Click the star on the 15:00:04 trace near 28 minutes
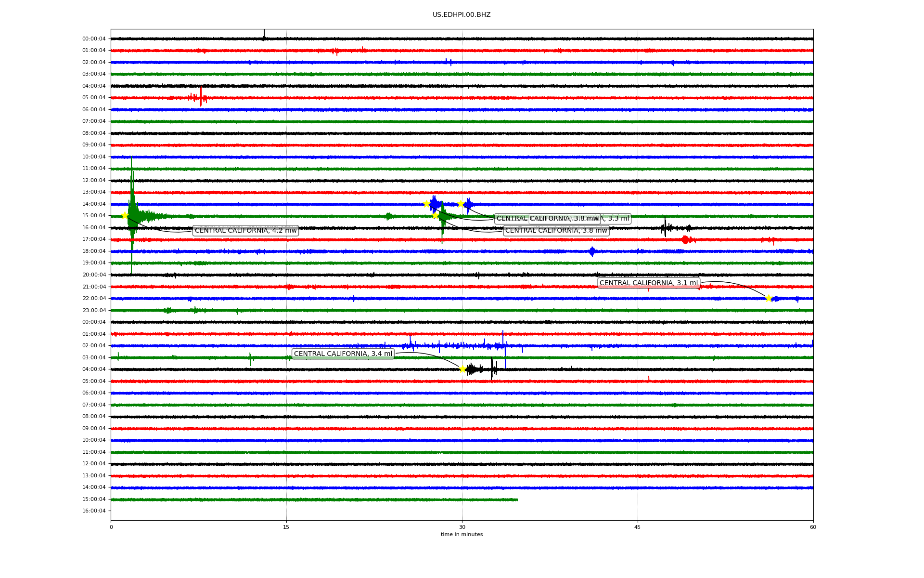The image size is (924, 578). pos(435,215)
